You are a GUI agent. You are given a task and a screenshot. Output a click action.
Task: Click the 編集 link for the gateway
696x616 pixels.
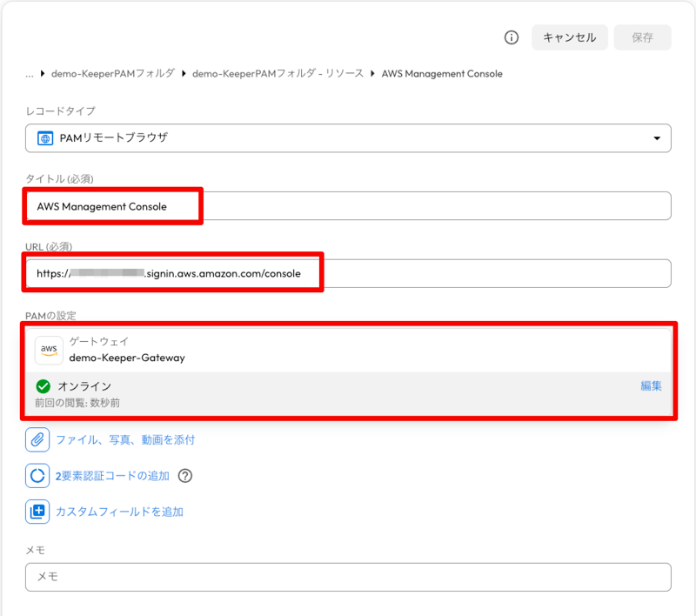pyautogui.click(x=651, y=386)
